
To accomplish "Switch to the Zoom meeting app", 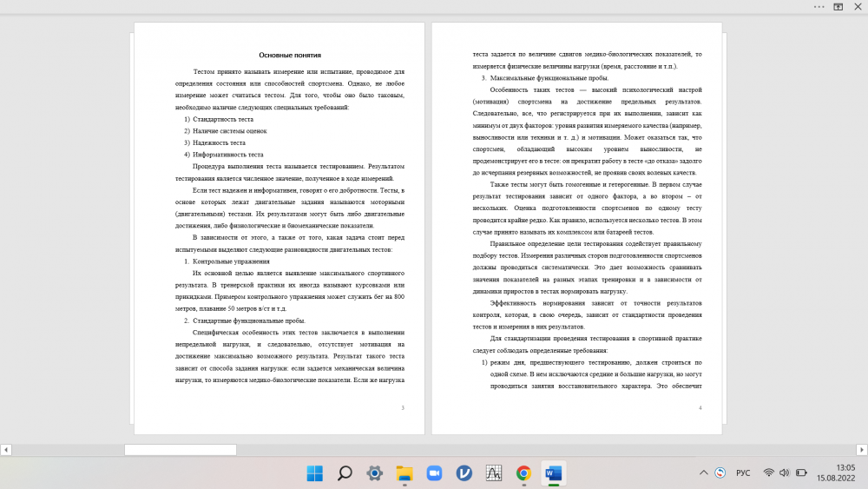I will click(x=434, y=473).
